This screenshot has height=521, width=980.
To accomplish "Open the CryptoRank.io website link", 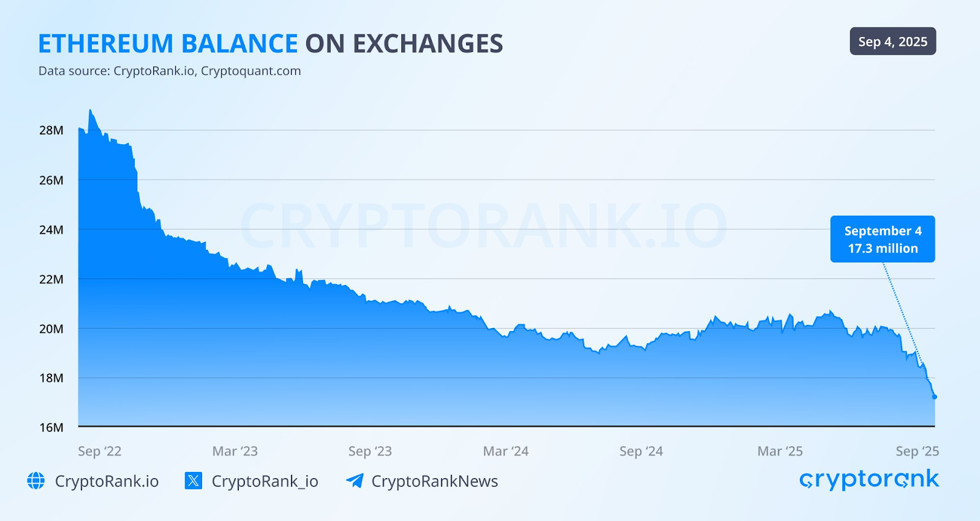I will coord(107,482).
